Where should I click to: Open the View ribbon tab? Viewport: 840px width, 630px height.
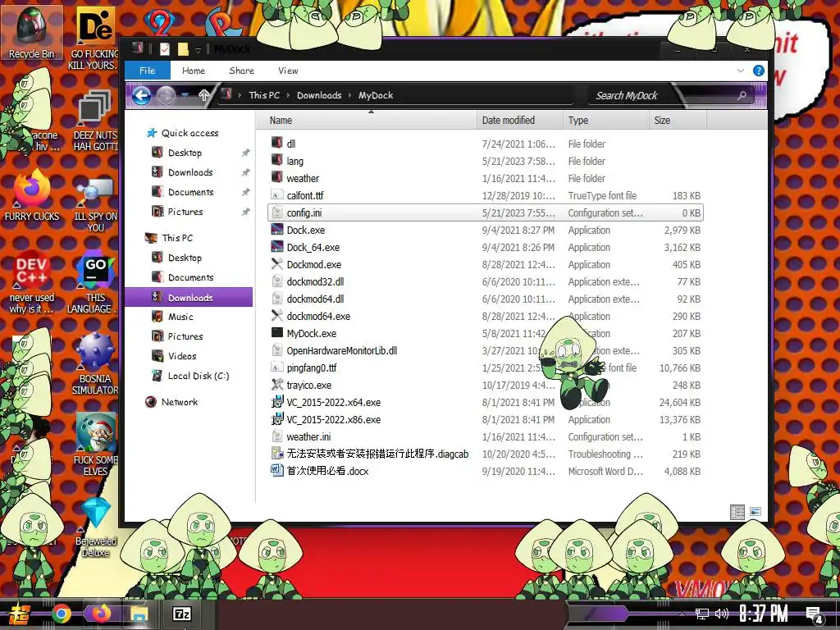288,71
